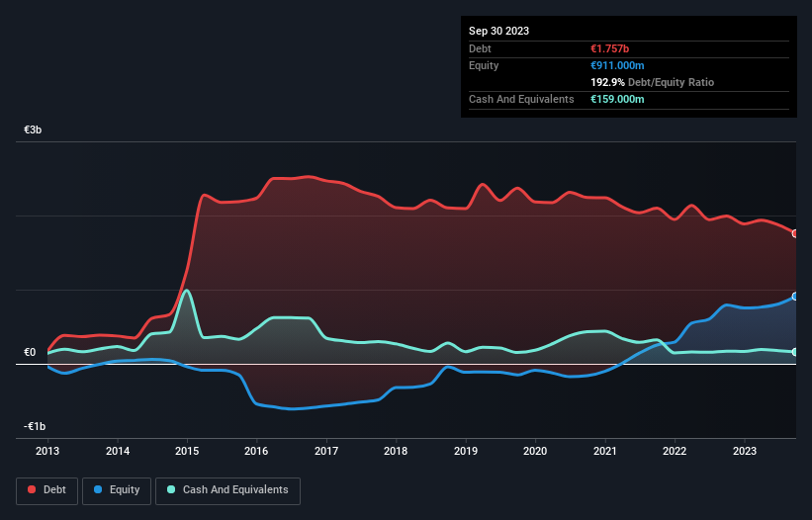Click the blue Equity legend dot
The image size is (812, 520).
(x=98, y=489)
